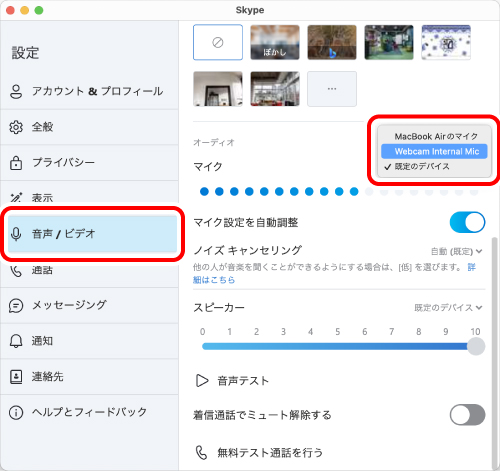
Task: Click the settings pane vertical scrollbar
Action: click(x=495, y=353)
